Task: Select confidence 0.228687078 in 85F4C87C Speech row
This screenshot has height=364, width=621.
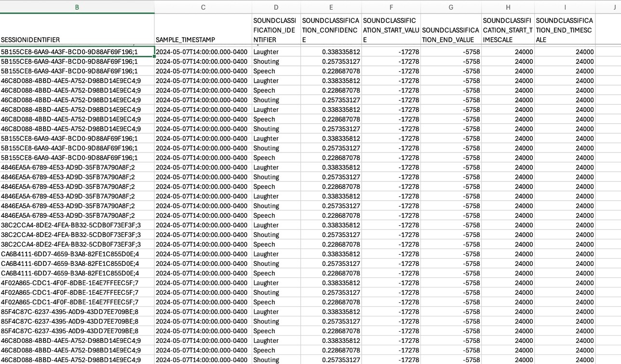Action: pyautogui.click(x=331, y=331)
